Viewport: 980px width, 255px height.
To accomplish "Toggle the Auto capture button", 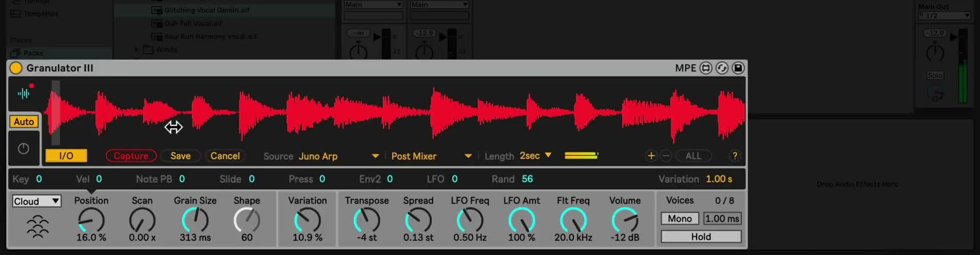I will point(24,122).
